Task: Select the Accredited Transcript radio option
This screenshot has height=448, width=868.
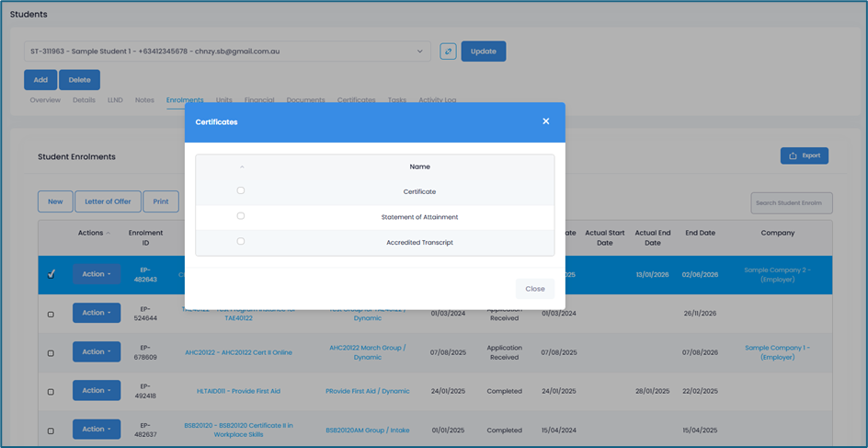Action: coord(241,242)
